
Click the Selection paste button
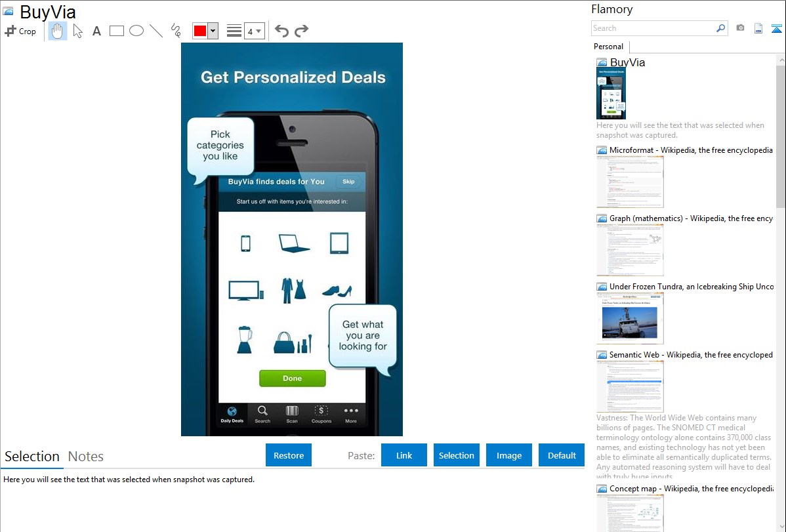(456, 455)
